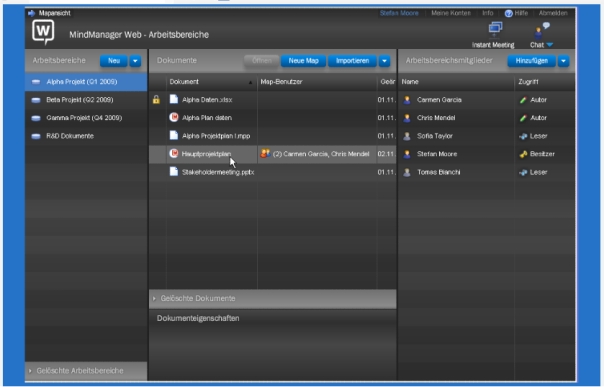Open the Meine Konten menu item
Screen dimensions: 604x387
[451, 13]
